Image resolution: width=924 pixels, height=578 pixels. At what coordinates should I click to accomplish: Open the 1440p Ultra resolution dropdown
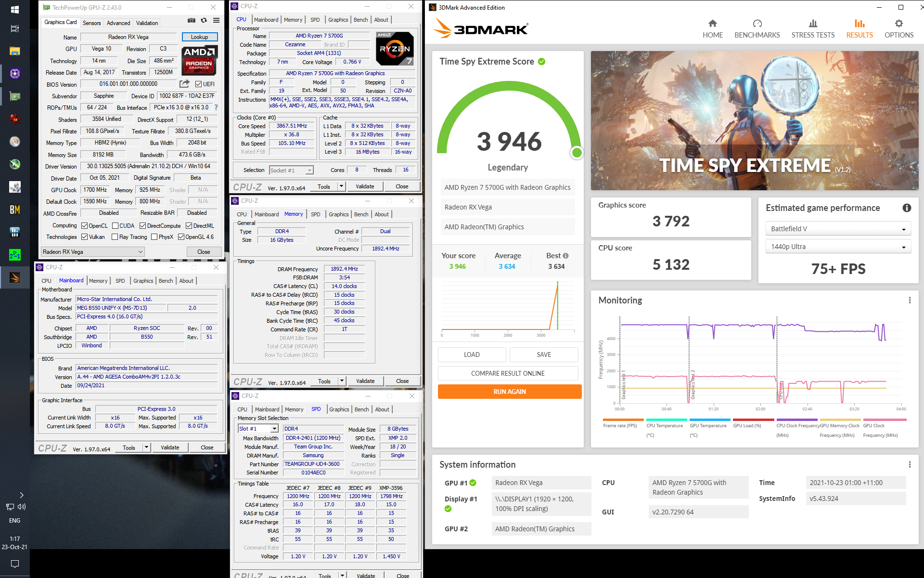pyautogui.click(x=838, y=247)
